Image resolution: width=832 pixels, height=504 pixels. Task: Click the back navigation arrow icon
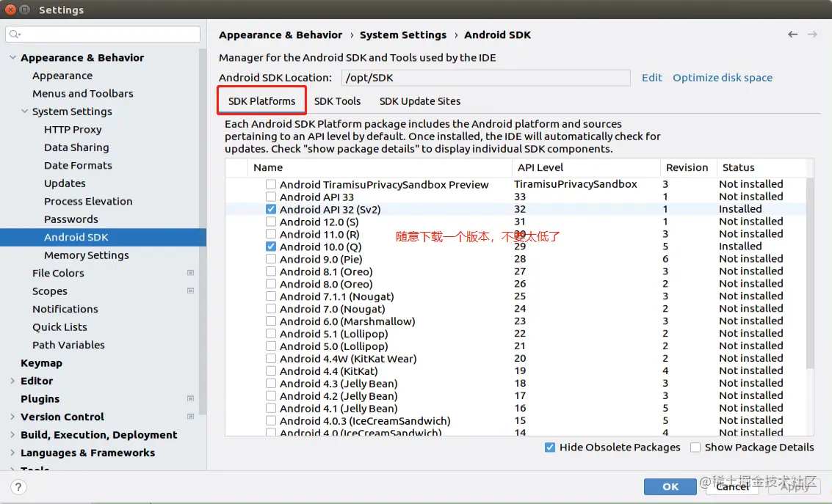point(792,34)
